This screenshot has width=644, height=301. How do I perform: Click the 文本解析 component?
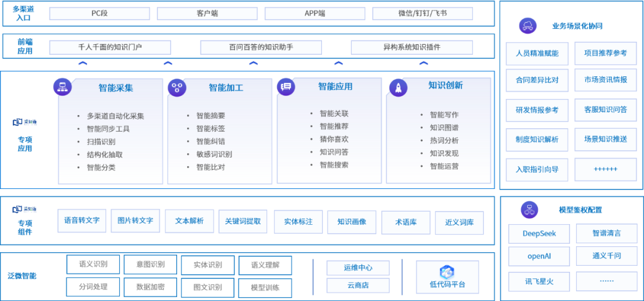190,221
